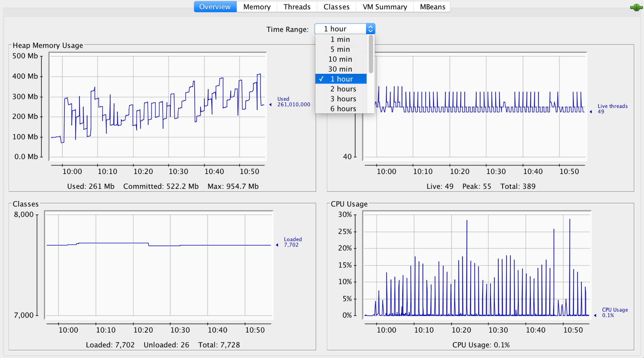Screen dimensions: 644x358
Task: Open the MBeans tab
Action: 432,6
